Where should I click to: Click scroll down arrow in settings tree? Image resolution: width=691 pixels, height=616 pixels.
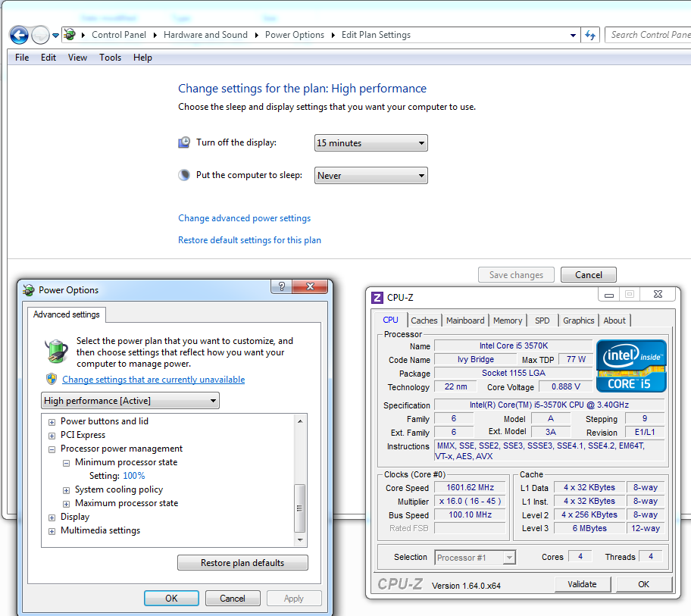(x=300, y=539)
